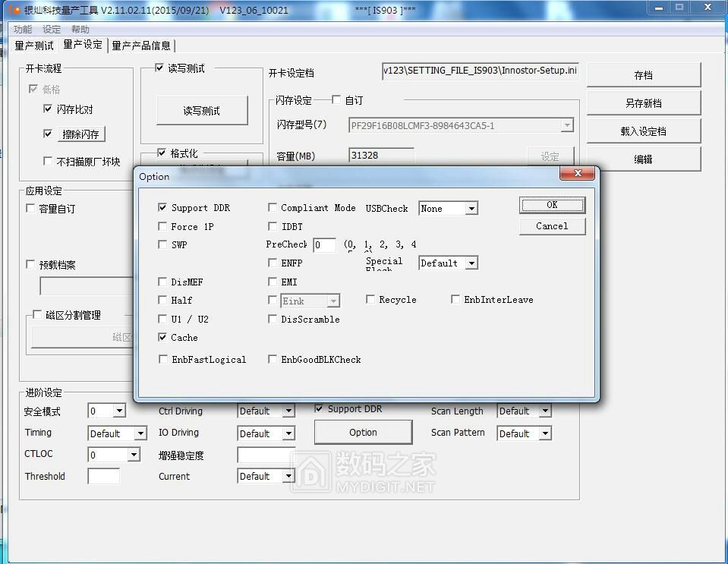Tick 磁区分割管理 checkbox
The height and width of the screenshot is (564, 728).
36,314
